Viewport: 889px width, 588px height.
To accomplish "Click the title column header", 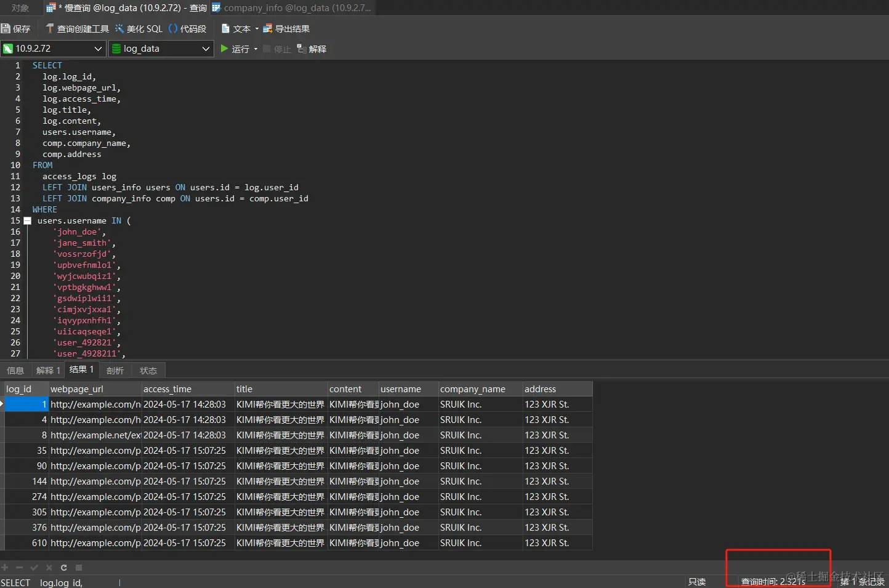I will pos(281,389).
